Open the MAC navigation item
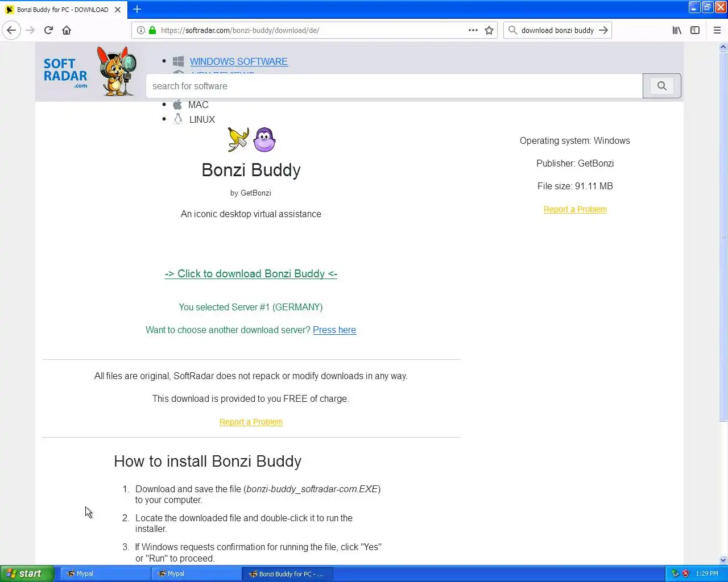The height and width of the screenshot is (582, 728). tap(198, 105)
